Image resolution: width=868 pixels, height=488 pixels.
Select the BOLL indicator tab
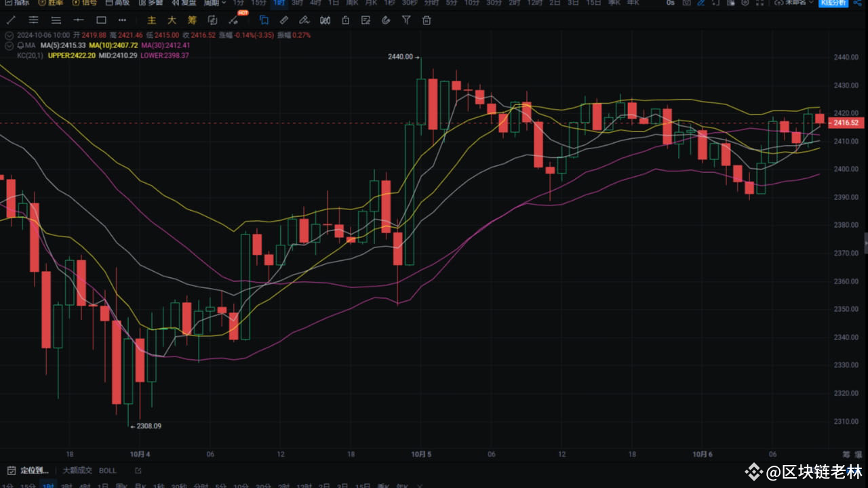coord(108,470)
